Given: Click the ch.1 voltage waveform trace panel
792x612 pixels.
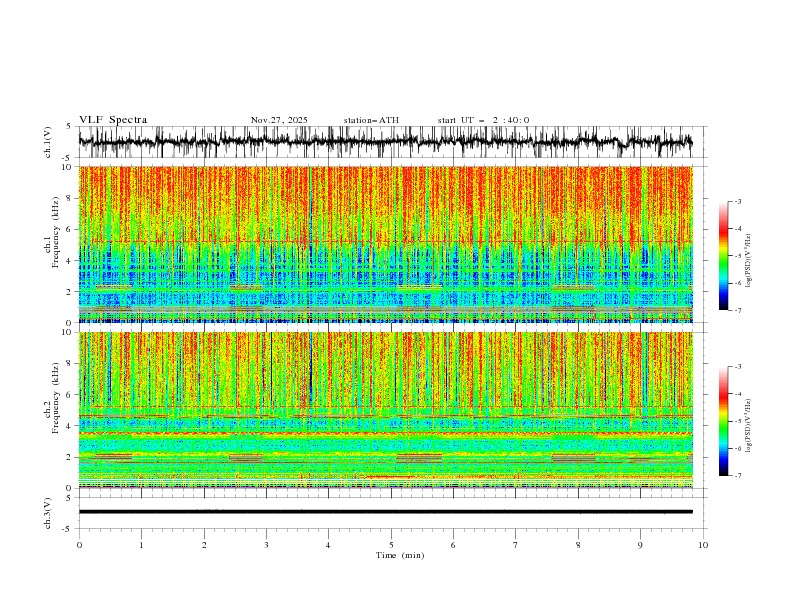Looking at the screenshot, I should 385,142.
